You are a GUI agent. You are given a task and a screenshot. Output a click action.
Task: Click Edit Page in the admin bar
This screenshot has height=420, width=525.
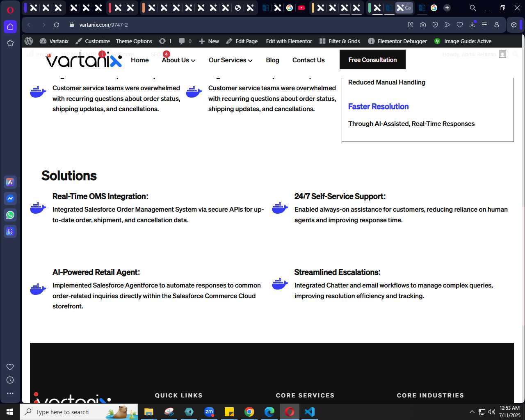[242, 41]
